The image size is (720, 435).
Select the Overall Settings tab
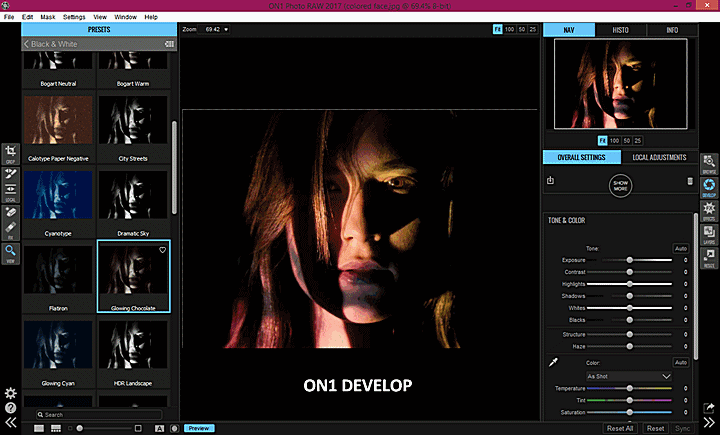(582, 157)
